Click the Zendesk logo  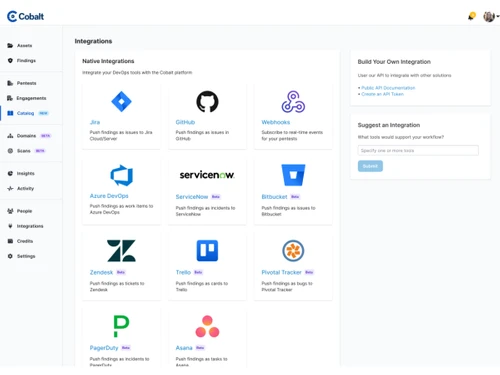click(x=121, y=251)
